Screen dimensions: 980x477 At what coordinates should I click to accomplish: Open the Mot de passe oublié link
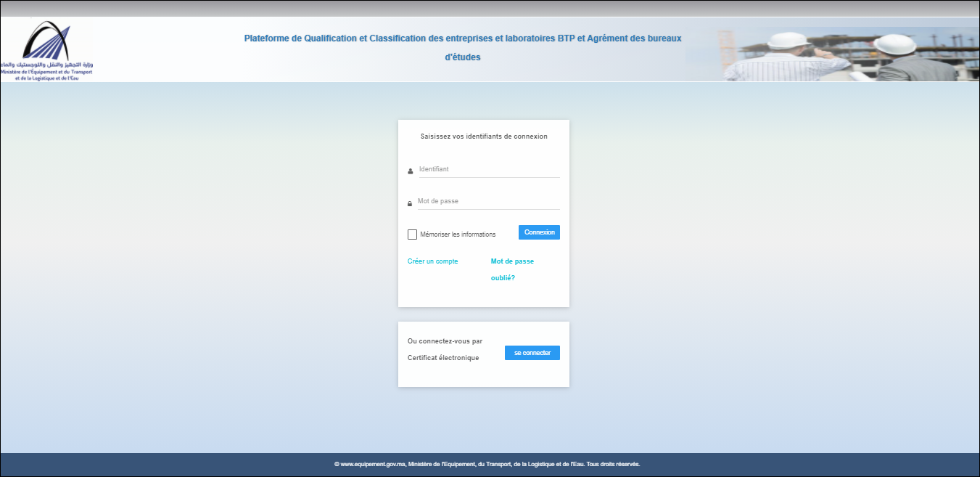click(512, 269)
